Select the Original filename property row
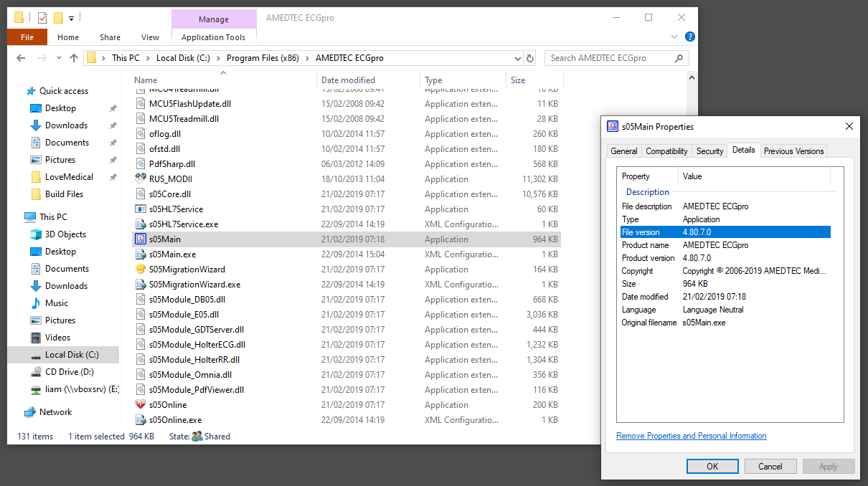 pos(725,323)
